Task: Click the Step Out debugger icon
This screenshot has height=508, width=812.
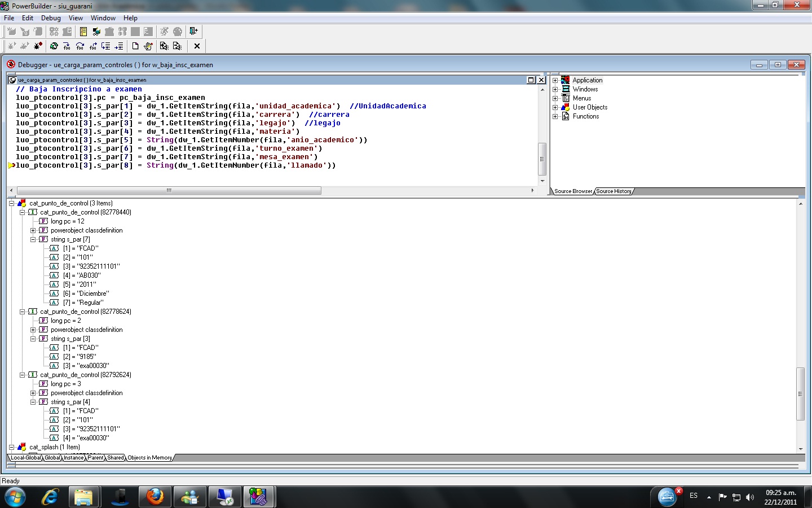Action: [93, 46]
